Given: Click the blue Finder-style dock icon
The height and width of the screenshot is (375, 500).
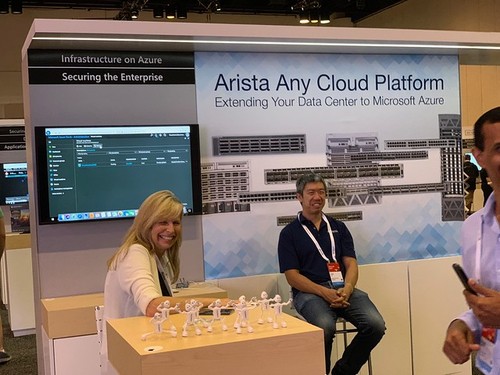Looking at the screenshot, I should tap(61, 217).
